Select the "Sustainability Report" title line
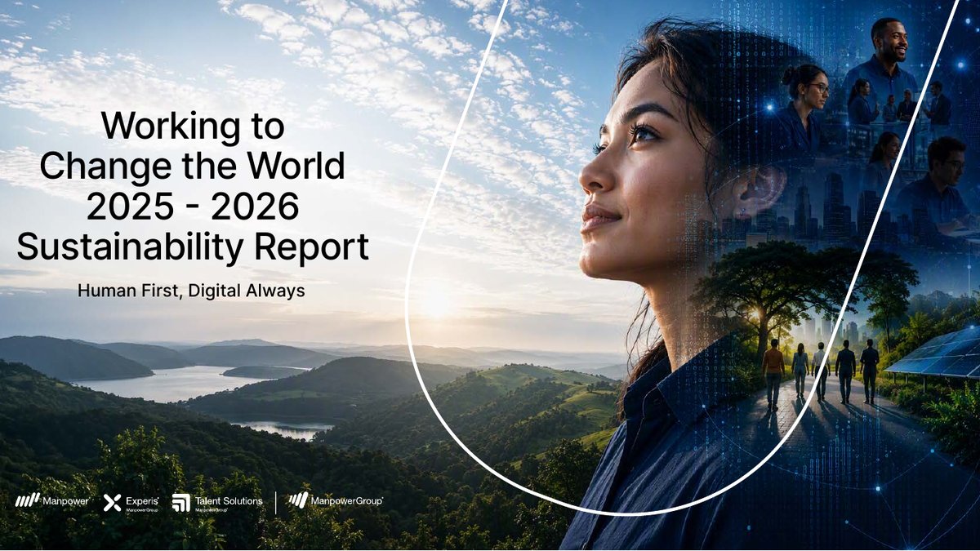 coord(193,248)
